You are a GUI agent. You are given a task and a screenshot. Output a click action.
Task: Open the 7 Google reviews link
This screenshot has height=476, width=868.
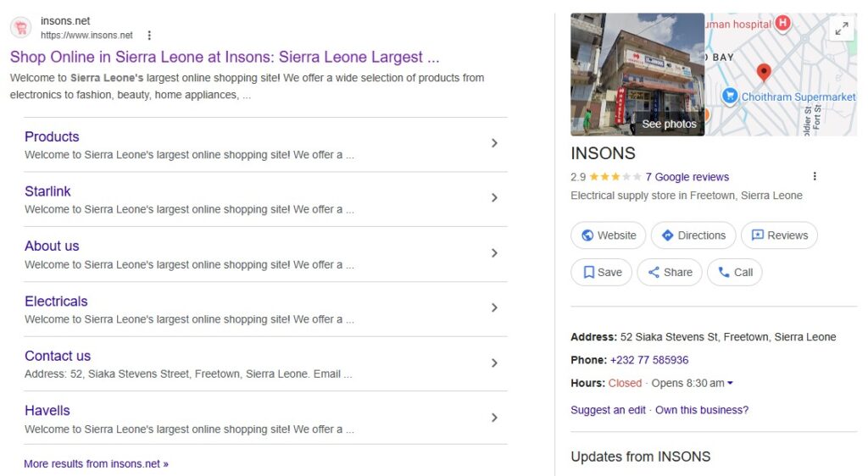click(x=687, y=177)
